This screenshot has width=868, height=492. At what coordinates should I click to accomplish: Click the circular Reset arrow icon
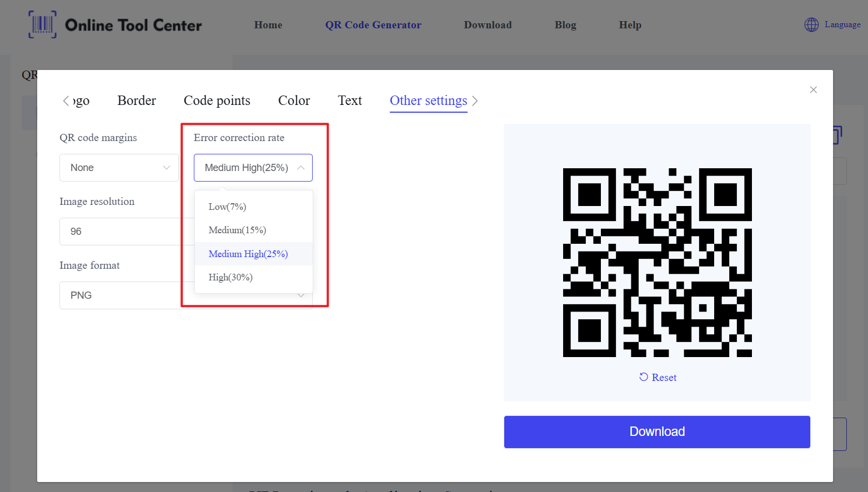644,377
